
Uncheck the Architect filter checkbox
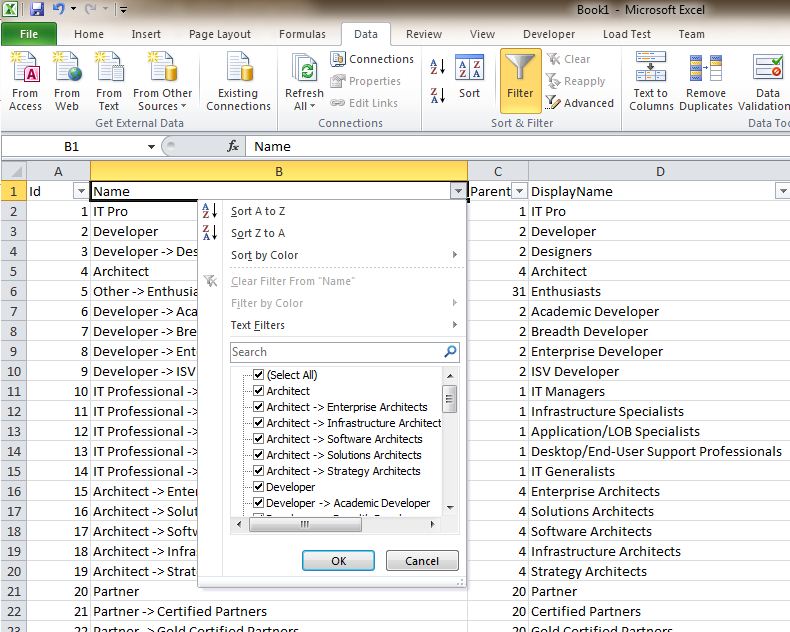tap(259, 391)
